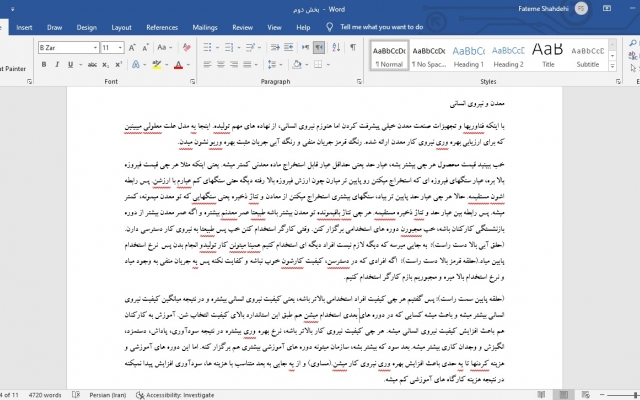Align text left

[x=207, y=64]
